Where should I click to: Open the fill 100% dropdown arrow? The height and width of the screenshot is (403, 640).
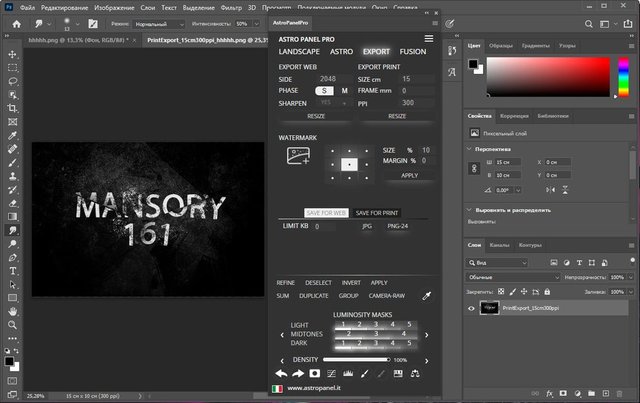[x=631, y=292]
